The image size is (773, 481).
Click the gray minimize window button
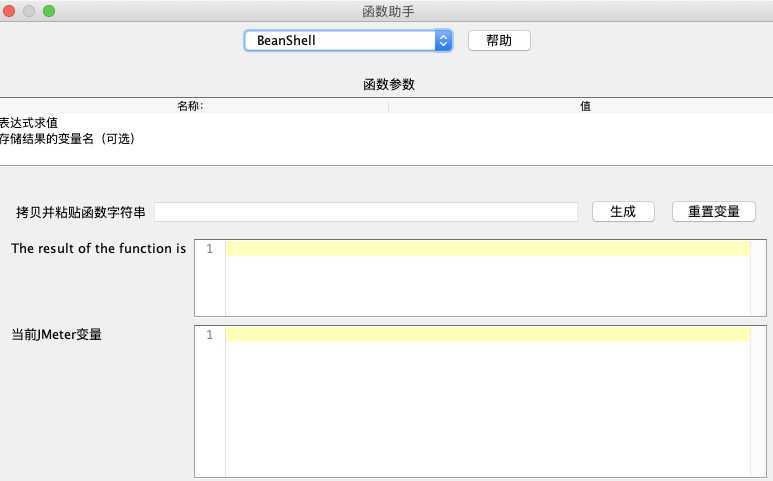click(29, 11)
